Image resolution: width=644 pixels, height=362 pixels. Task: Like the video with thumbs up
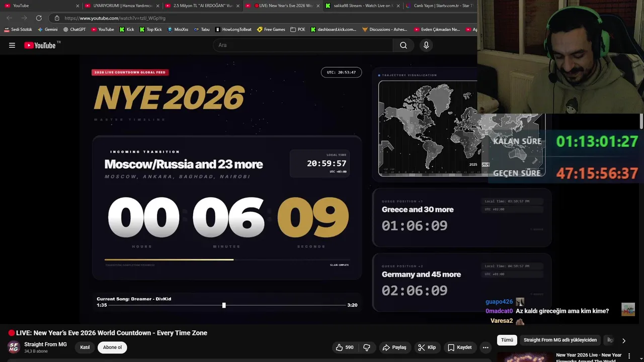[345, 347]
